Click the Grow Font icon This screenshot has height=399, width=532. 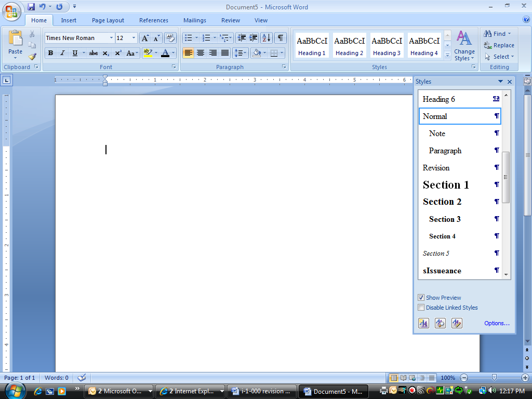145,38
